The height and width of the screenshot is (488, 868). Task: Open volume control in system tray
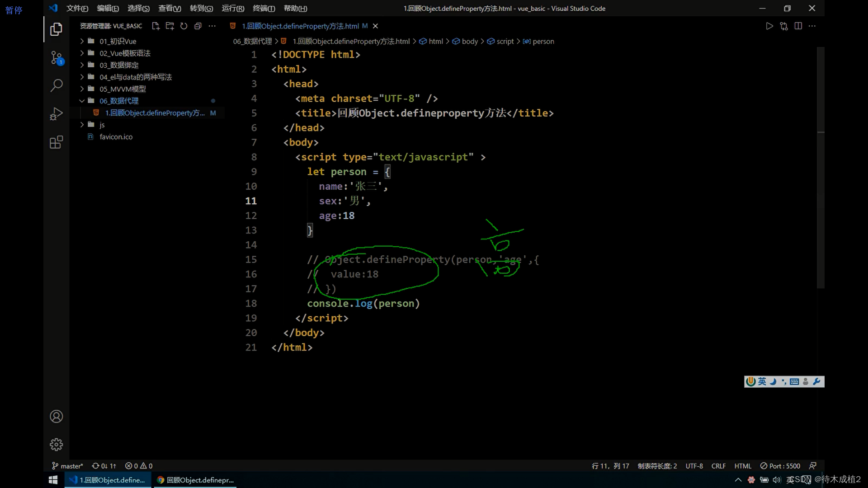point(777,480)
